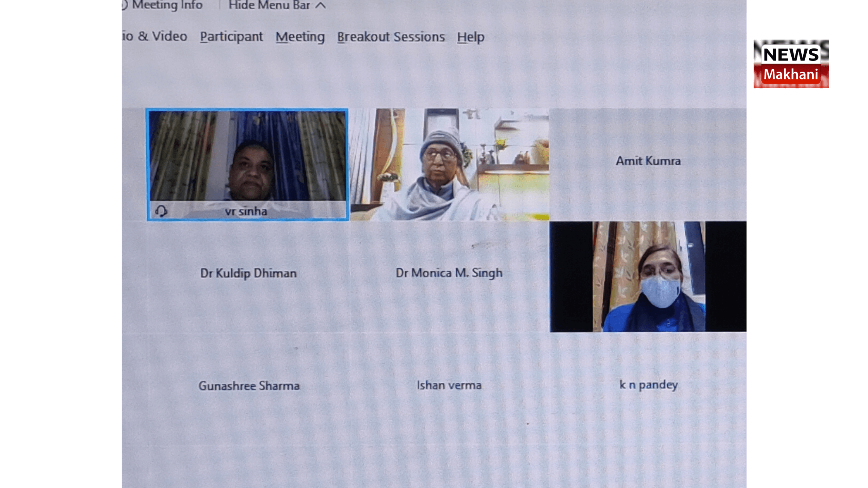The image size is (868, 488).
Task: Open the Breakout Sessions menu
Action: pos(391,37)
